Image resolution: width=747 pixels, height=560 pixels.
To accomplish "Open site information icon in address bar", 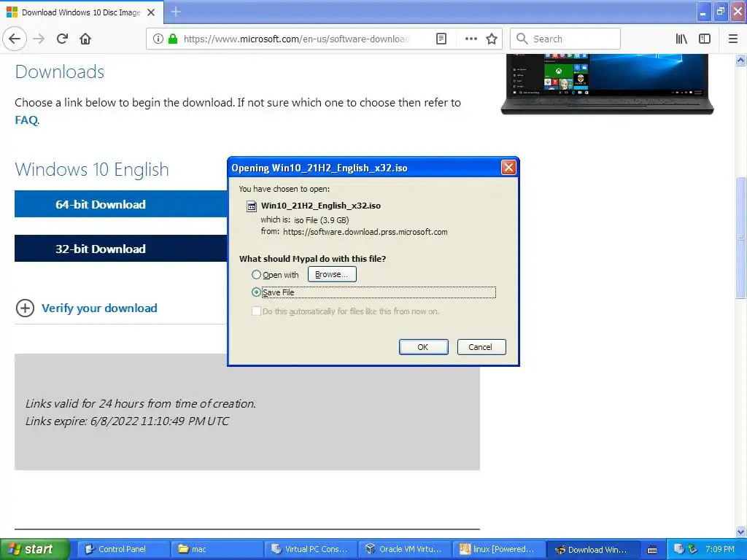I will tap(158, 39).
